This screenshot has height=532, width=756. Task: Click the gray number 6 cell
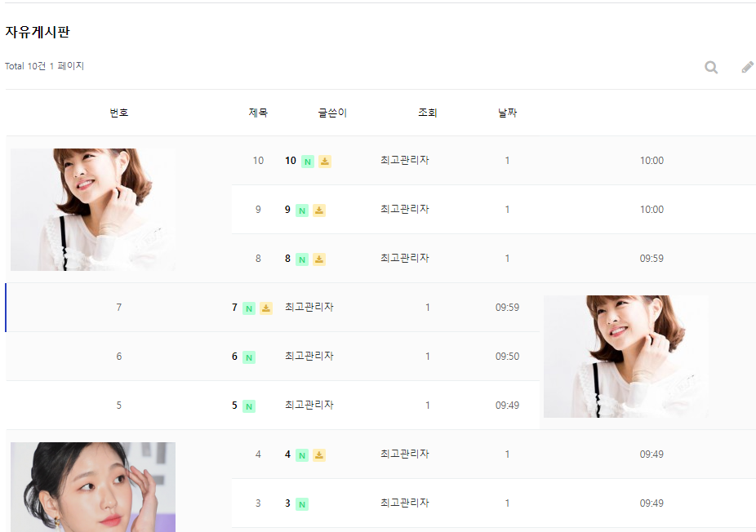(118, 357)
